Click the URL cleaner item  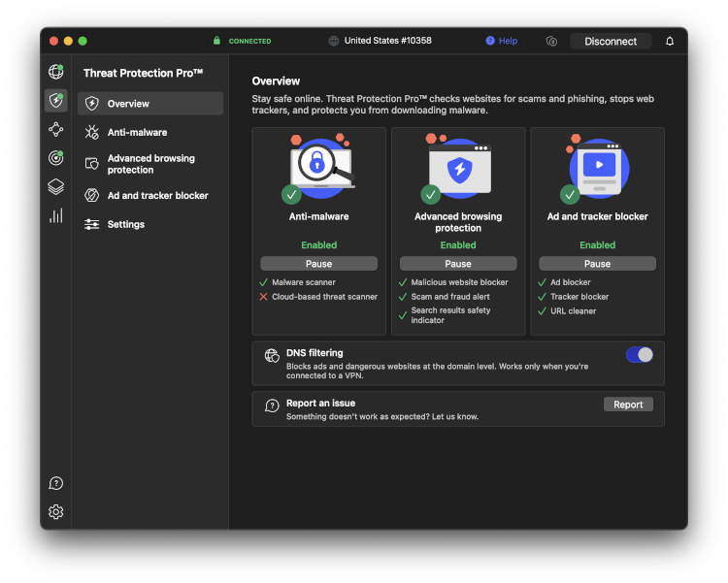point(567,311)
